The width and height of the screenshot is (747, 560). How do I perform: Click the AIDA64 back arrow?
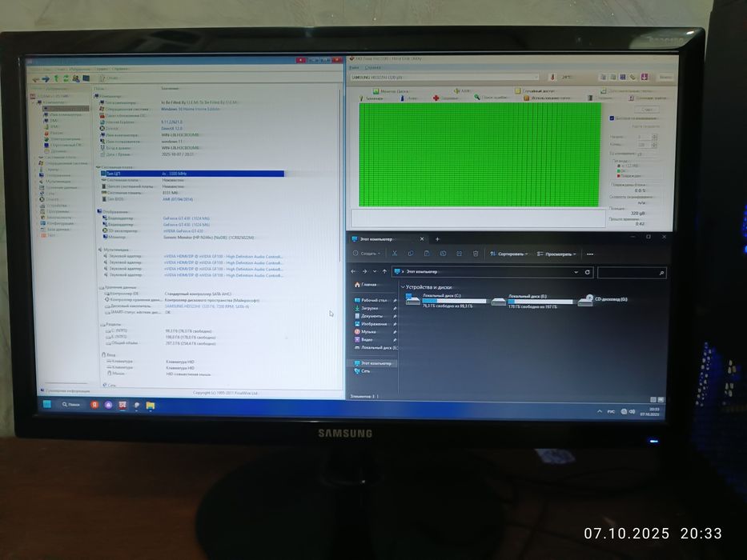tap(36, 78)
